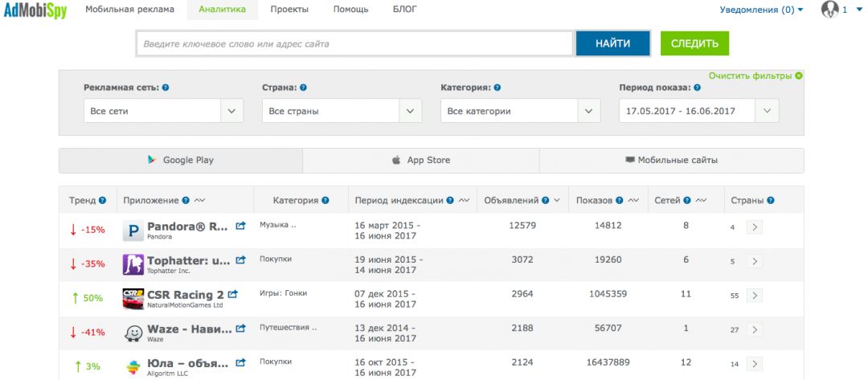Screen dimensions: 868x380
Task: Open the БЛОГ menu item
Action: (x=405, y=10)
